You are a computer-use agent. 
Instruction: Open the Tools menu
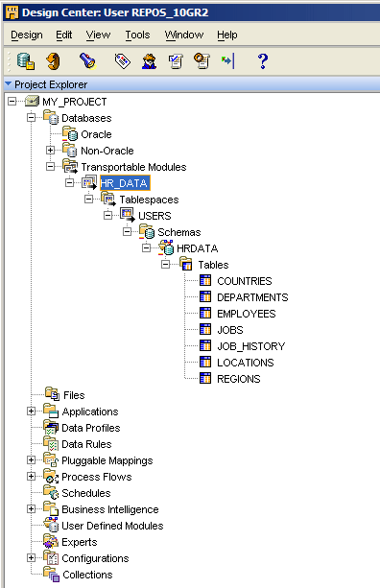pyautogui.click(x=137, y=35)
